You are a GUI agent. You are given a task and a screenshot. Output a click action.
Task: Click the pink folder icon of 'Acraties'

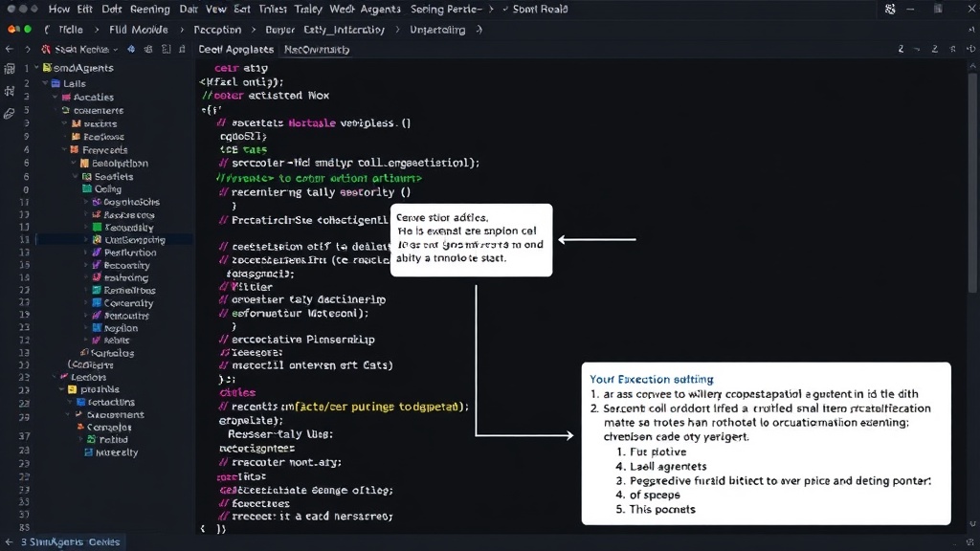coord(66,98)
